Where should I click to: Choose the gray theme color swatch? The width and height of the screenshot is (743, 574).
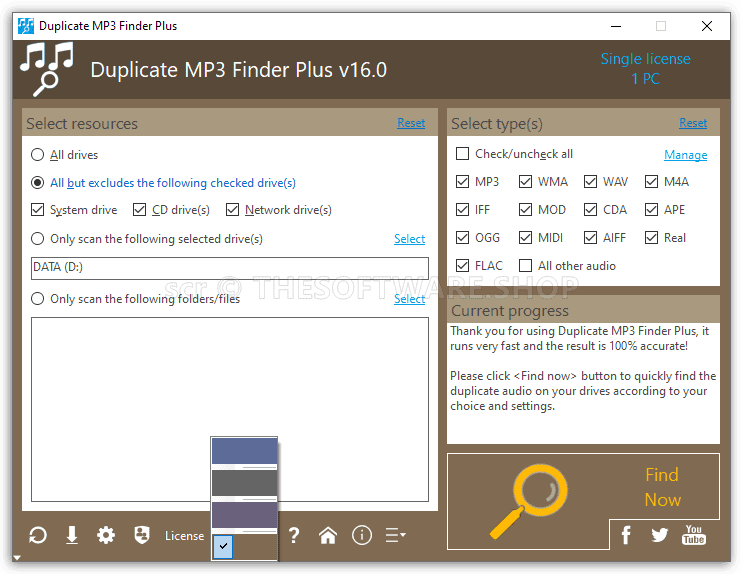pos(244,483)
